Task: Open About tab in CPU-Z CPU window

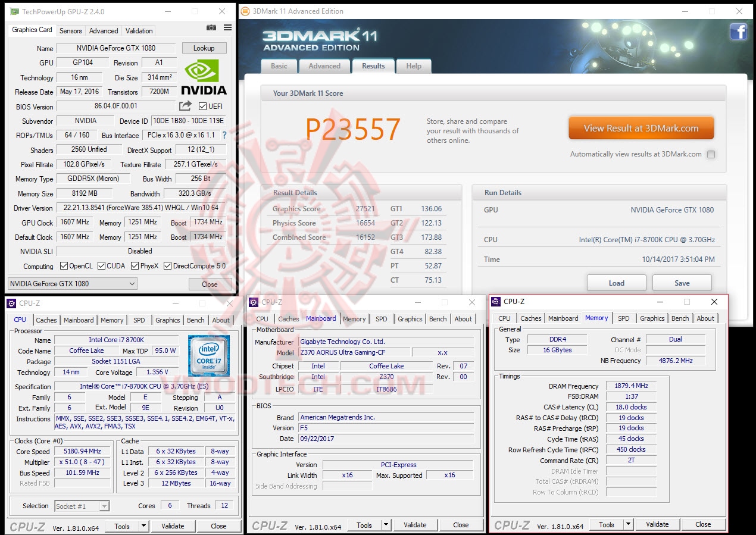Action: pyautogui.click(x=221, y=320)
